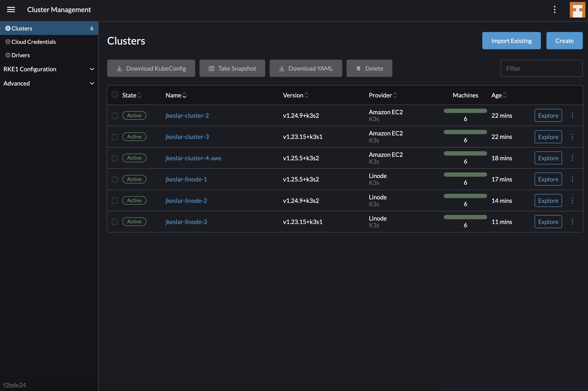The height and width of the screenshot is (391, 588).
Task: Sort the table by Provider column
Action: click(383, 95)
